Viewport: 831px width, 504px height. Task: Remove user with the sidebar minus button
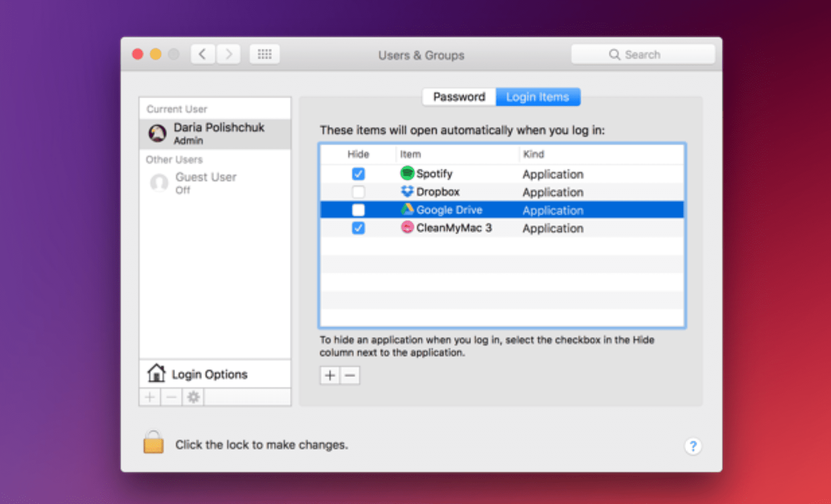coord(171,397)
